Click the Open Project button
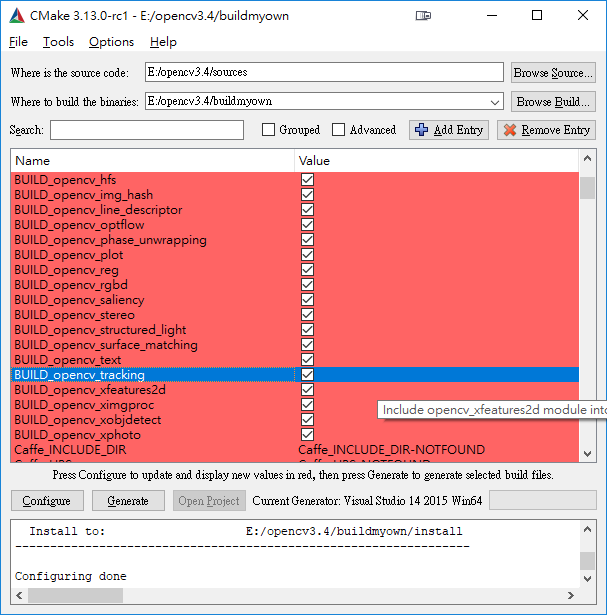607x615 pixels. (209, 501)
